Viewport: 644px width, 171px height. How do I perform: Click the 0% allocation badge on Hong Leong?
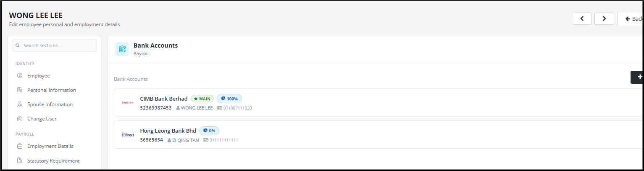click(209, 131)
